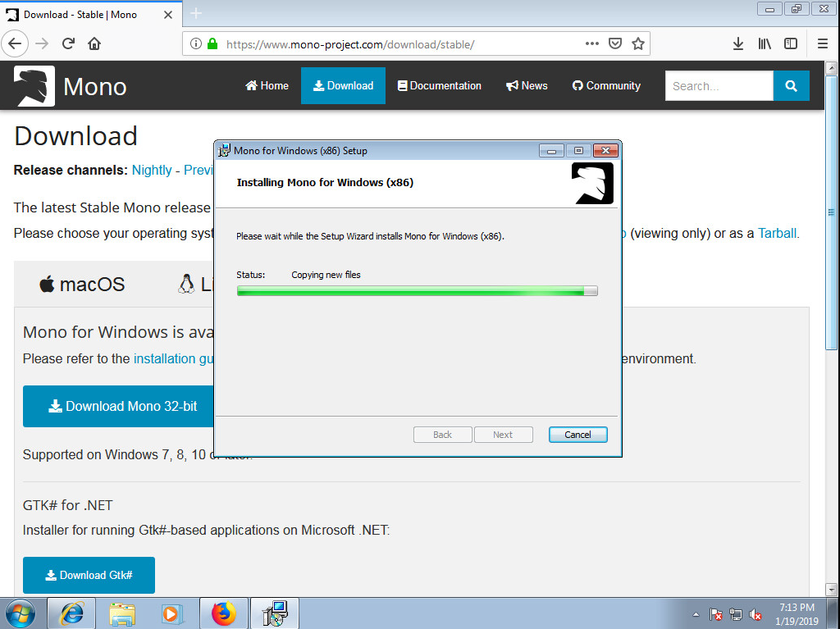The image size is (840, 629).
Task: Open Firefox library icon
Action: tap(765, 43)
